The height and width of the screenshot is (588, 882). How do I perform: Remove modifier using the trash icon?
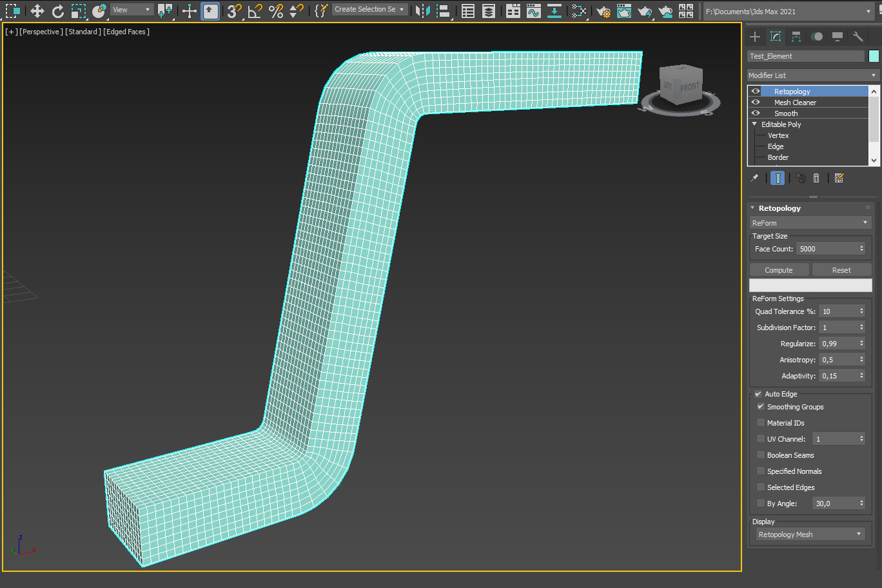tap(816, 179)
